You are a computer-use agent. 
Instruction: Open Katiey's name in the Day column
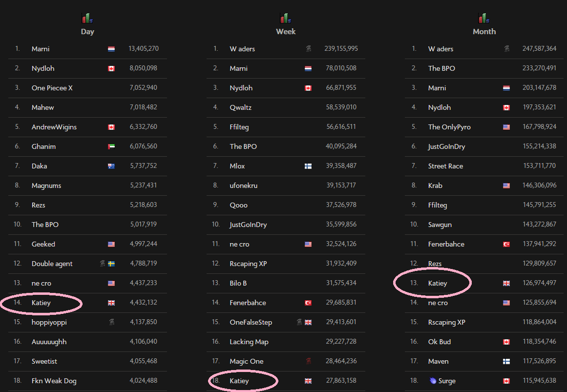[x=41, y=303]
